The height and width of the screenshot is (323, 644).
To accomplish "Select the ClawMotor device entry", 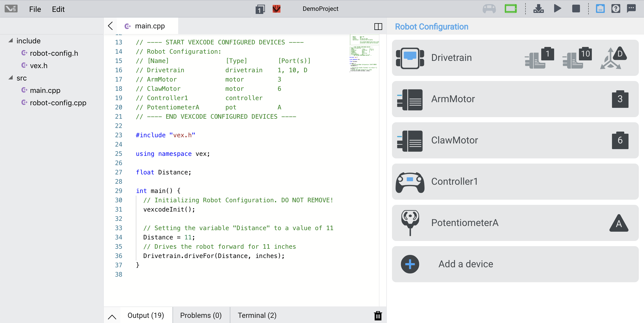I will pyautogui.click(x=515, y=140).
